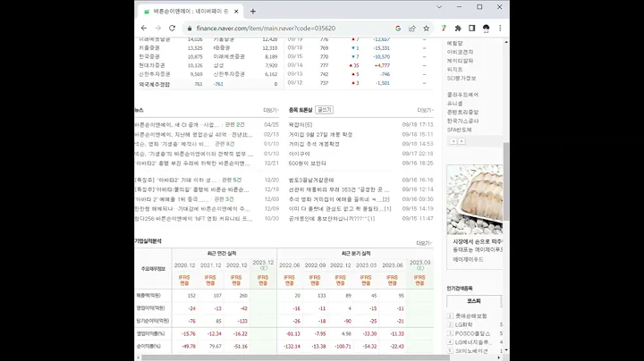The width and height of the screenshot is (644, 361).
Task: Toggle the browser side panel
Action: [x=472, y=28]
